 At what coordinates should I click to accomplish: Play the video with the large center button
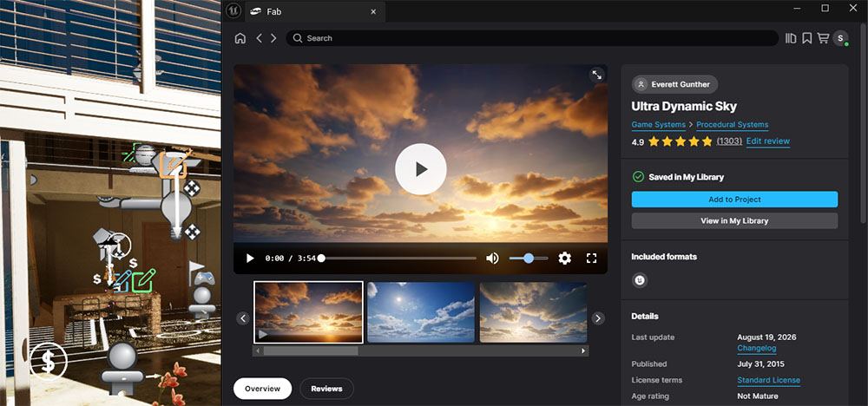pos(421,169)
